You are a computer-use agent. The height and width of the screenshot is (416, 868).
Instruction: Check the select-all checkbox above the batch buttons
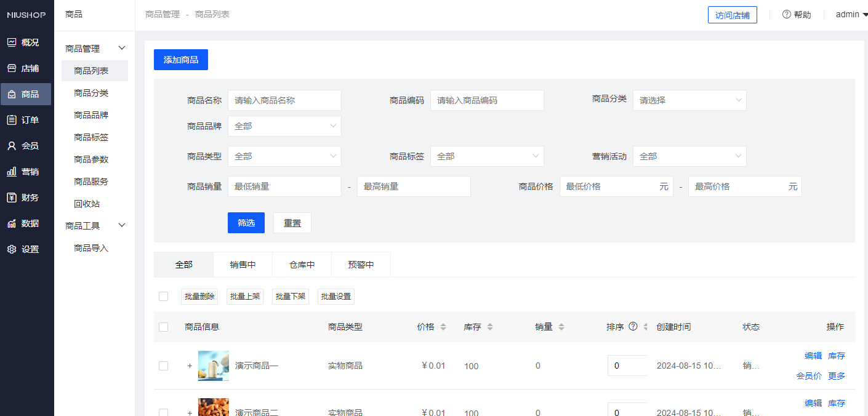(163, 296)
